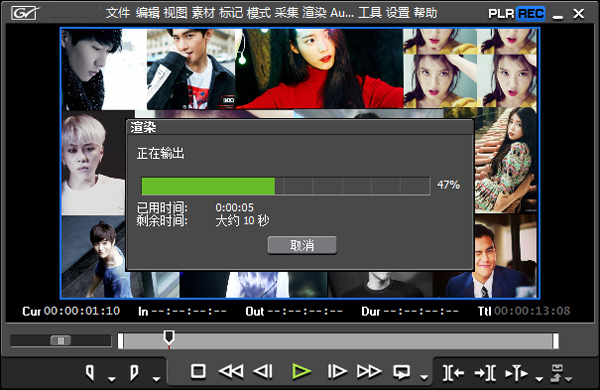Switch to REC recorder mode
The image size is (600, 390).
(531, 14)
